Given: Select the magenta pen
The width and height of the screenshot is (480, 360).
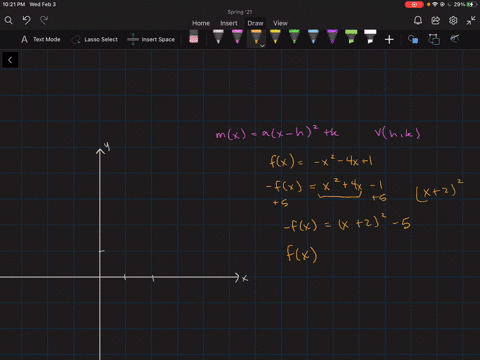Looking at the screenshot, I should (237, 37).
